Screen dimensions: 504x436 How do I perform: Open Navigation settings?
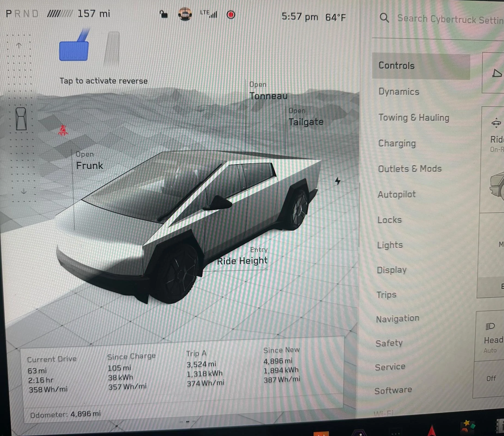click(397, 319)
